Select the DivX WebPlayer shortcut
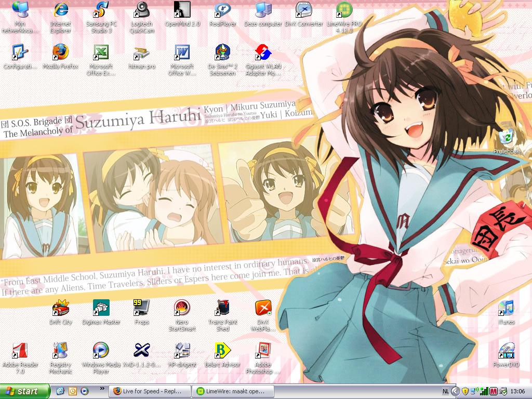The width and height of the screenshot is (532, 399). tap(263, 315)
